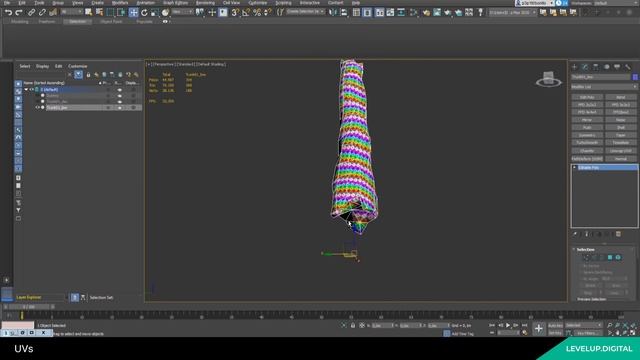Open the Modifier List dropdown

pos(604,87)
